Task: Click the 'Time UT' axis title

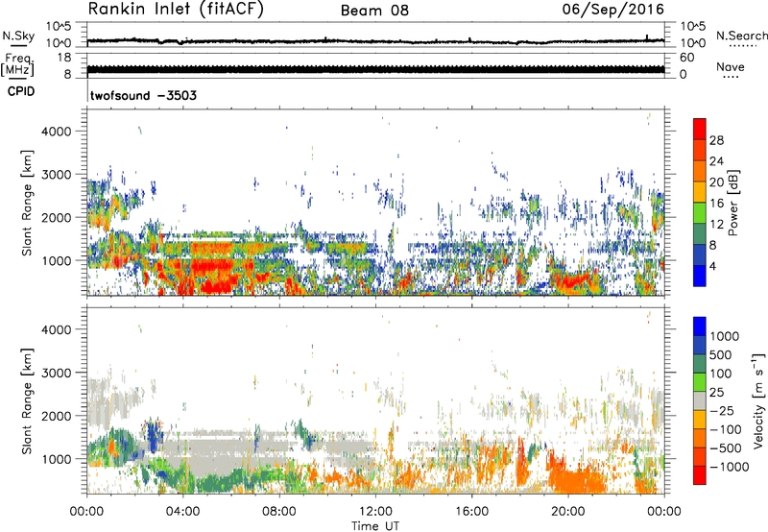Action: tap(375, 526)
